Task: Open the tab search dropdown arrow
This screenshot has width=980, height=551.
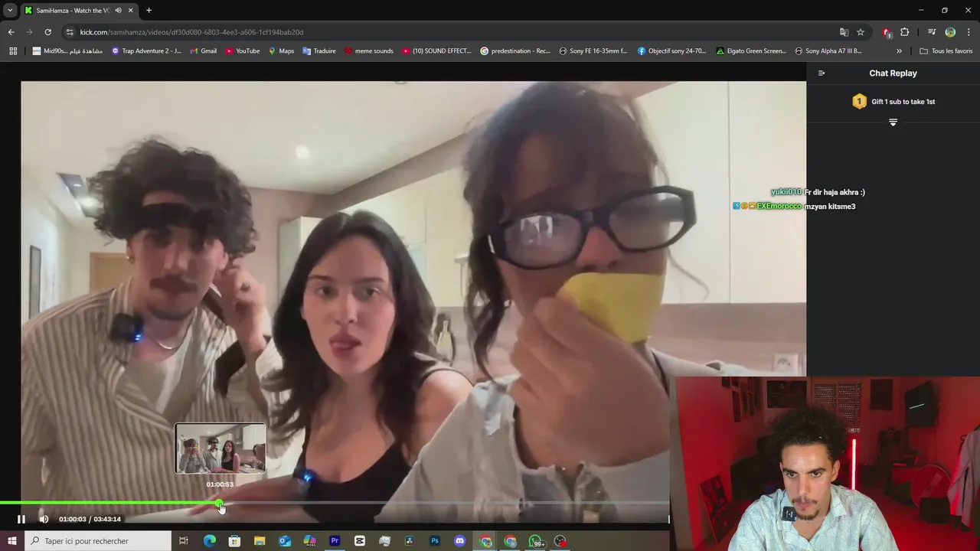Action: click(x=10, y=10)
